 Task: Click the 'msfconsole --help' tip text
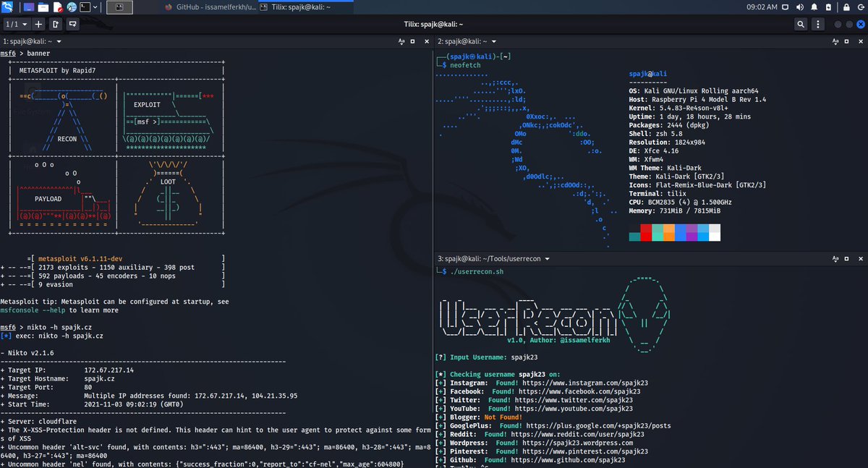[33, 310]
